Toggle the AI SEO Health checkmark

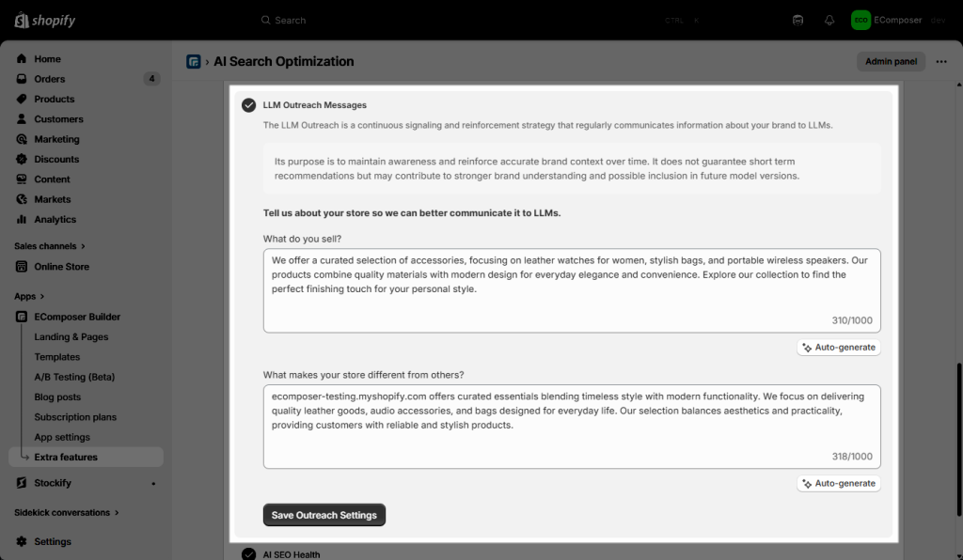coord(248,554)
